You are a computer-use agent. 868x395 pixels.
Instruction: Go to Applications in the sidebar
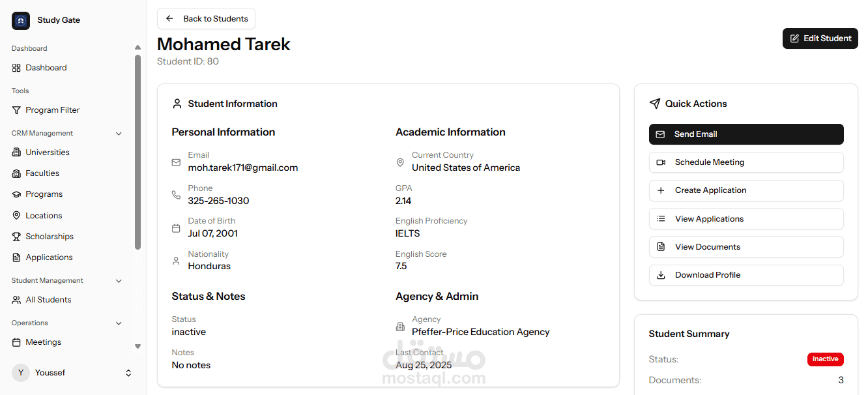point(49,257)
